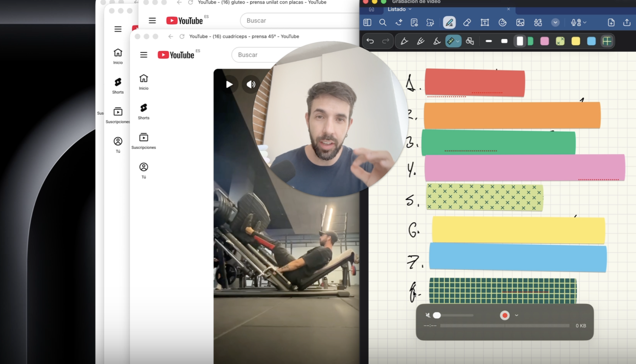Open Tú in cuadriceps window sidebar

(144, 171)
